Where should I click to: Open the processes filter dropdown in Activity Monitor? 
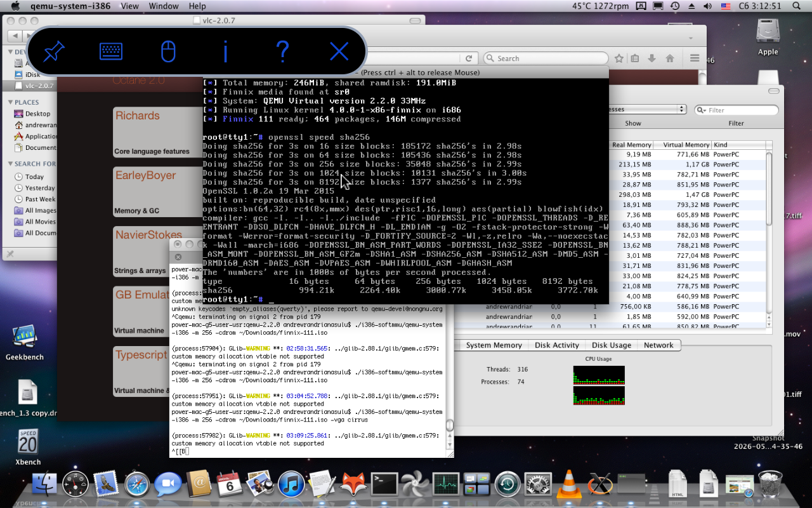pyautogui.click(x=647, y=109)
